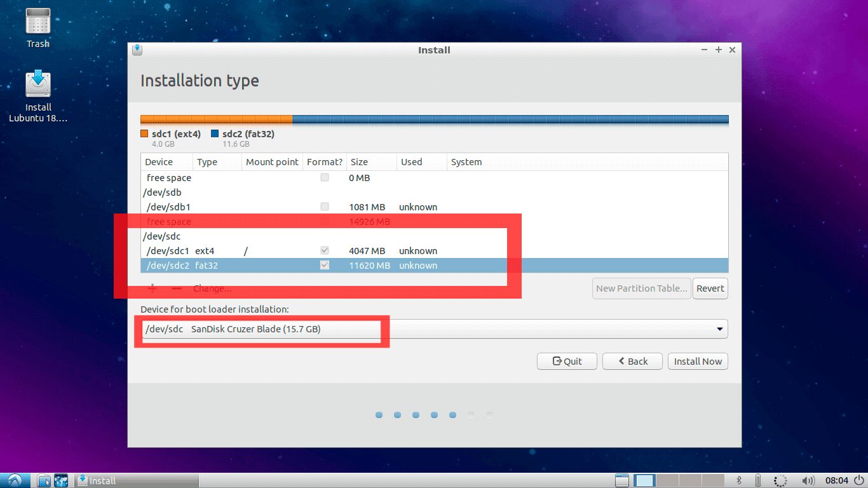Click the Back button
Screen dimensions: 868x488
click(x=632, y=361)
